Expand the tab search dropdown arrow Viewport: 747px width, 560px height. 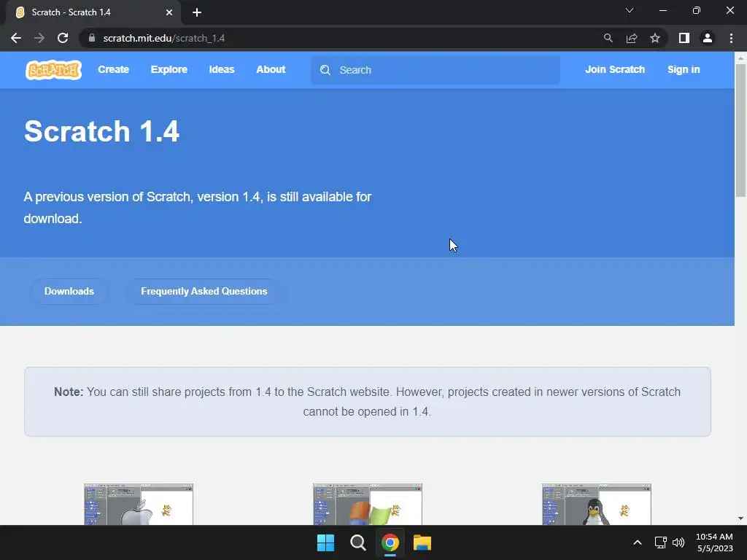click(630, 10)
